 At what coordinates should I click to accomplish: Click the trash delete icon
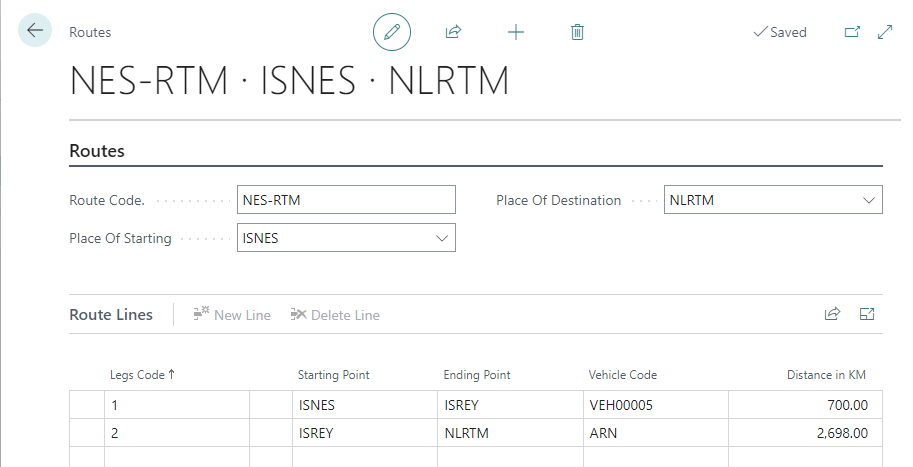tap(577, 32)
